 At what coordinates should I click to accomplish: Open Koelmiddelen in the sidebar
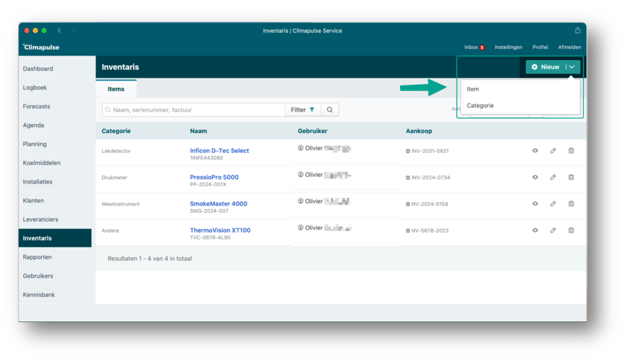[x=42, y=163]
